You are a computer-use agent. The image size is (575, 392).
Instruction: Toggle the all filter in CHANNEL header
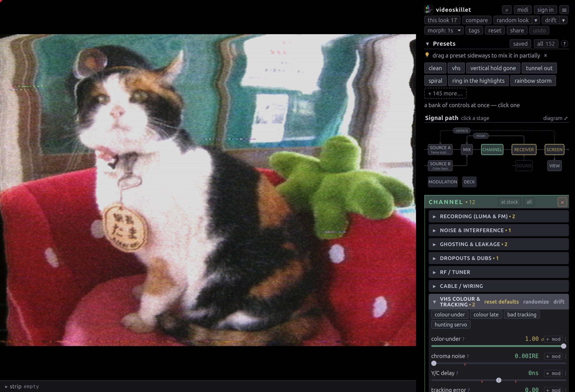point(529,202)
